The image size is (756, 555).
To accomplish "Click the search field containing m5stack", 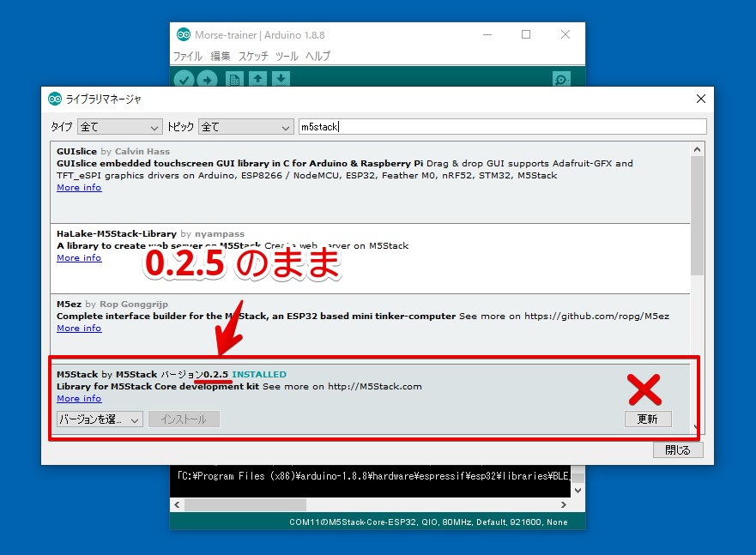I will pos(502,127).
